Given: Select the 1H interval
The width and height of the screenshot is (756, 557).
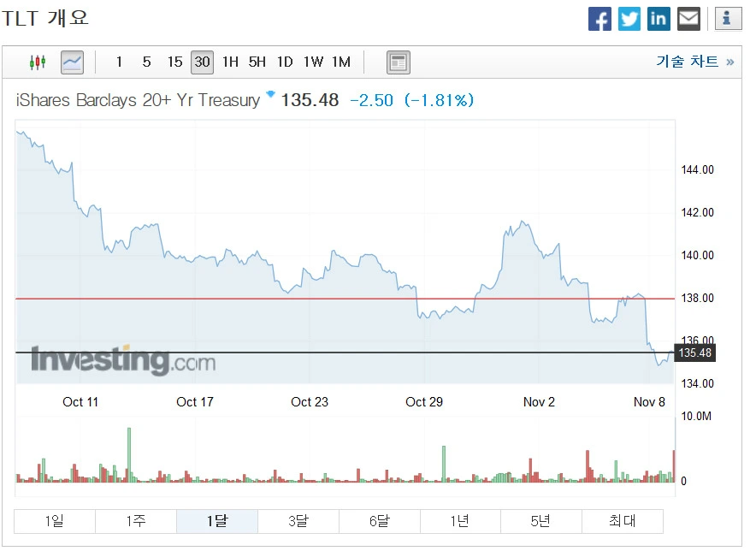Looking at the screenshot, I should point(230,62).
